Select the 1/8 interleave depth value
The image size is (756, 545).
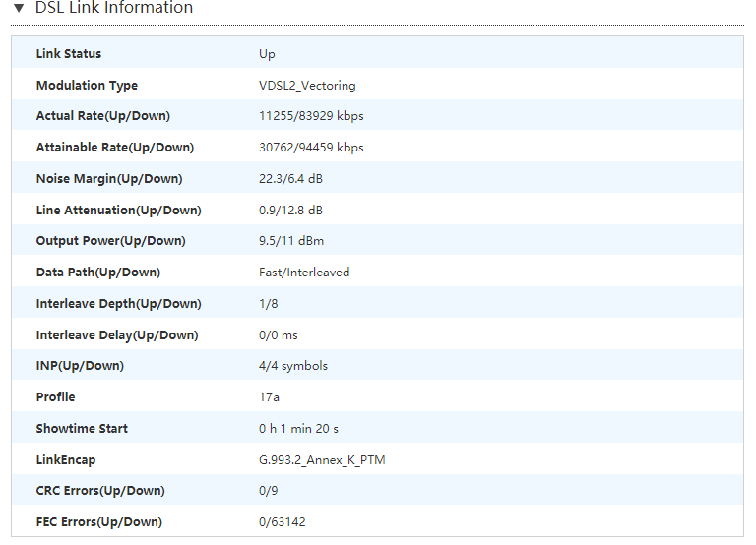click(268, 304)
